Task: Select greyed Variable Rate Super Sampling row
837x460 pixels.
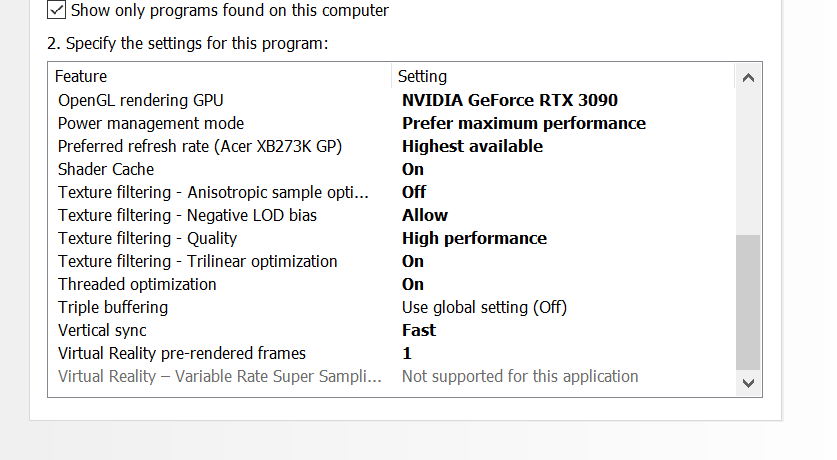Action: coord(392,376)
